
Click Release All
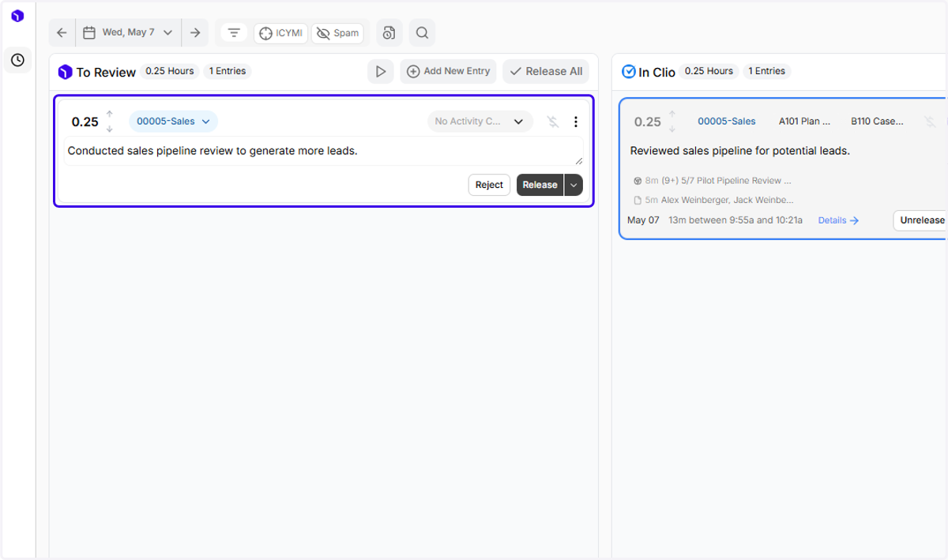[x=546, y=71]
